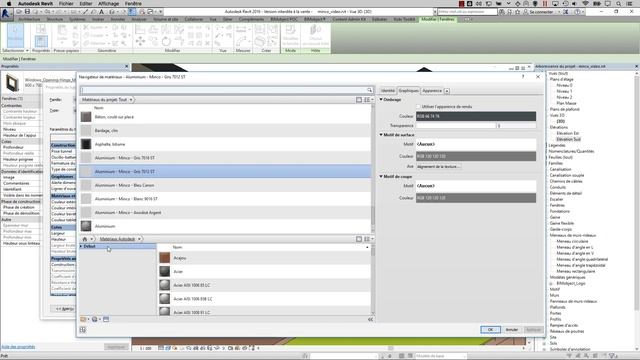Open the asset browser icon at bottom
Screen dimensions: 640x360
(x=106, y=319)
